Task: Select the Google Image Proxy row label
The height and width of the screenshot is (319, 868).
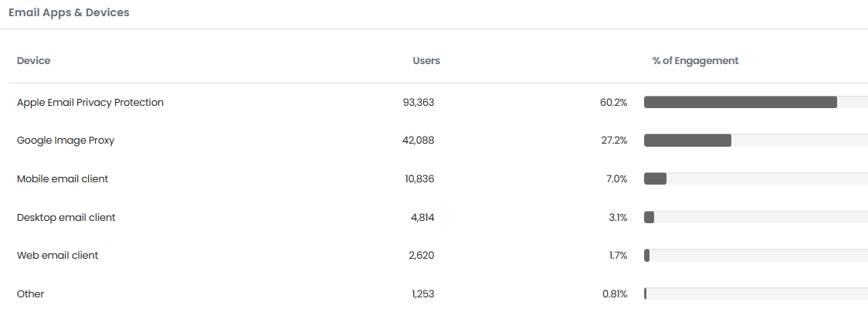Action: (x=66, y=141)
